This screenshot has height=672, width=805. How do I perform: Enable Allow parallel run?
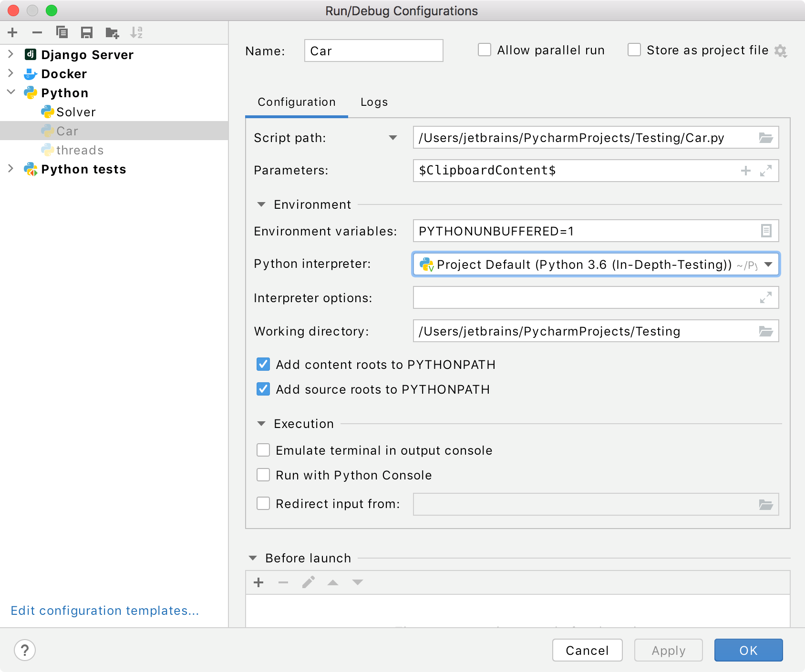[485, 50]
